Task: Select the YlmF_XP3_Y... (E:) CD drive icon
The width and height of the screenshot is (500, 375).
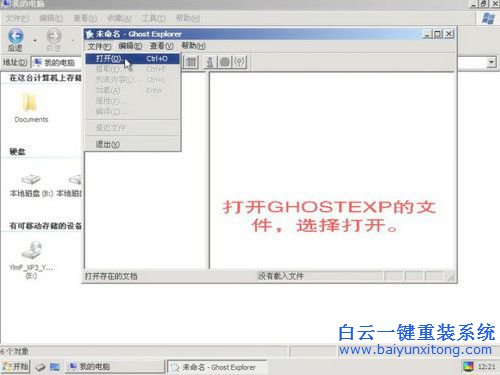Action: pos(31,260)
